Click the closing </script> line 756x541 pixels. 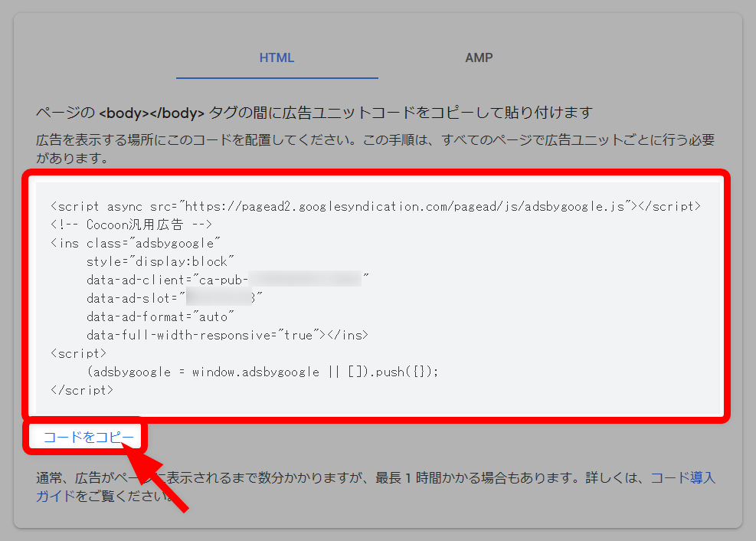82,390
